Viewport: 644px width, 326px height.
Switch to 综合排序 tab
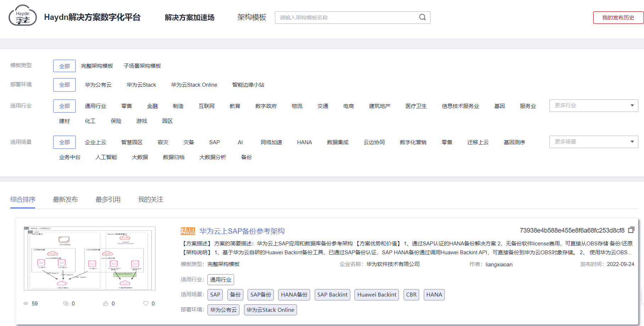coord(23,200)
